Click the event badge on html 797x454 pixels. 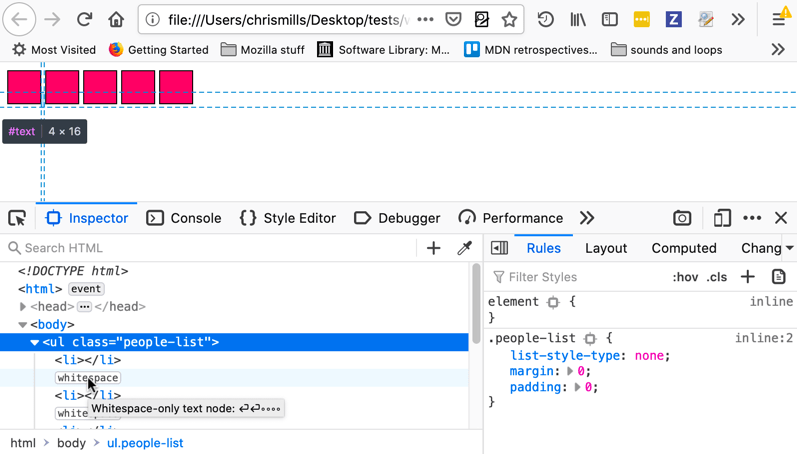86,289
